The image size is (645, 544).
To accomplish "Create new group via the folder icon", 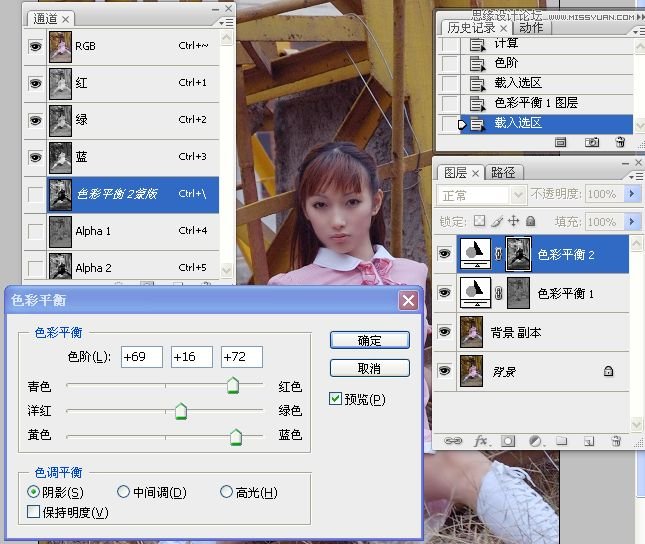I will click(561, 441).
